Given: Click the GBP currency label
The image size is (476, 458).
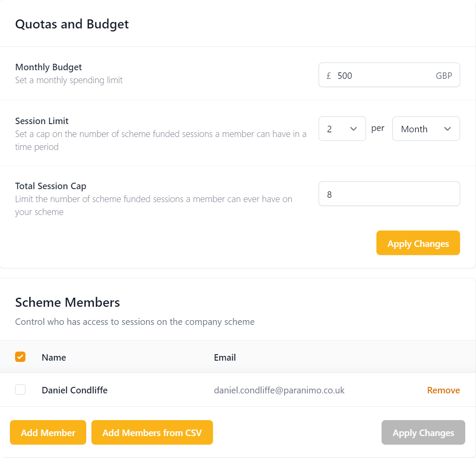Looking at the screenshot, I should (444, 76).
